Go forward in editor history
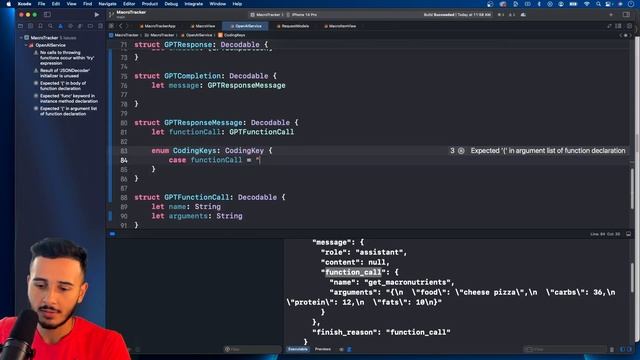The width and height of the screenshot is (640, 360). (127, 26)
